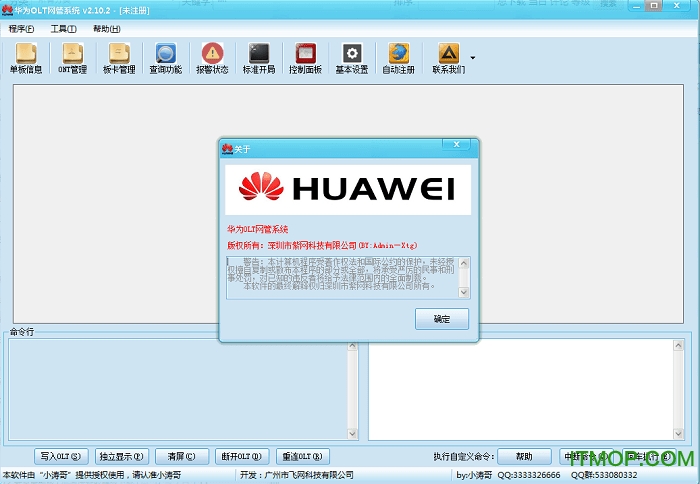The width and height of the screenshot is (700, 484).
Task: Click down arrow of right output pane scrollbar
Action: 679,434
